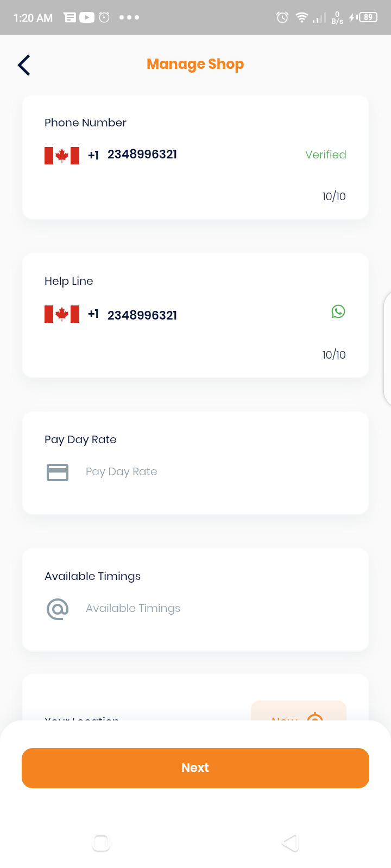This screenshot has height=868, width=391.
Task: Open the +1 country code for Phone Number
Action: 93,155
